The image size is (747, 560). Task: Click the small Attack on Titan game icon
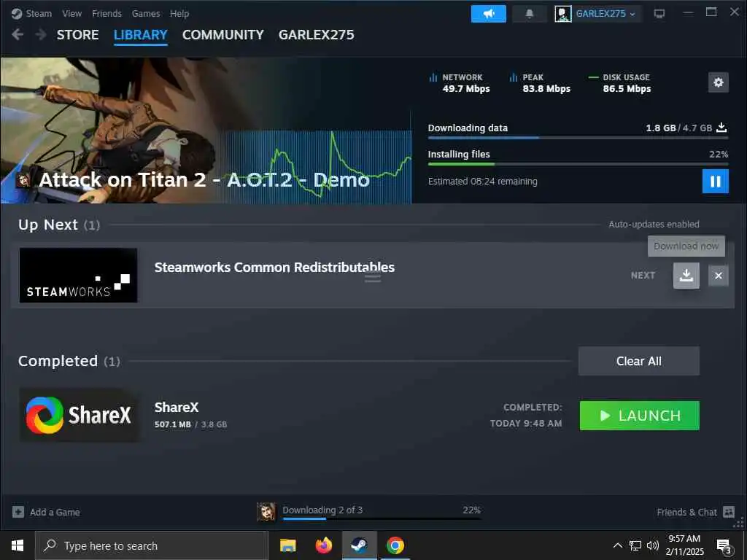(23, 180)
